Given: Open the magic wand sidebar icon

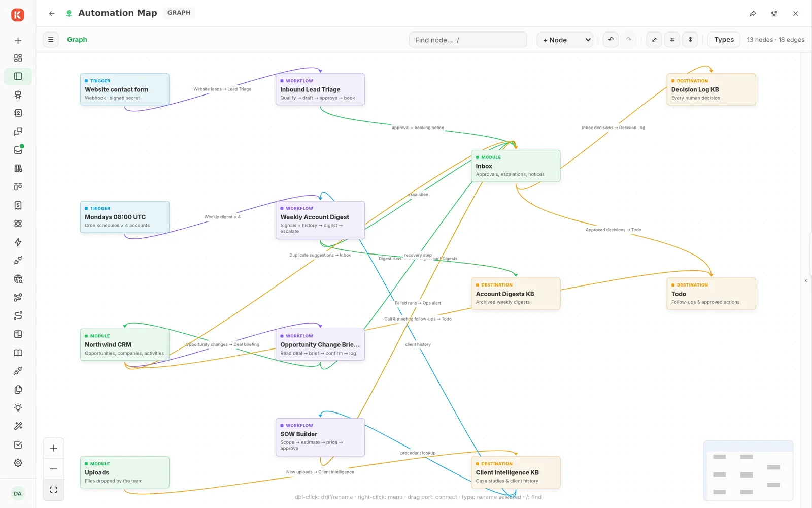Looking at the screenshot, I should [x=18, y=426].
